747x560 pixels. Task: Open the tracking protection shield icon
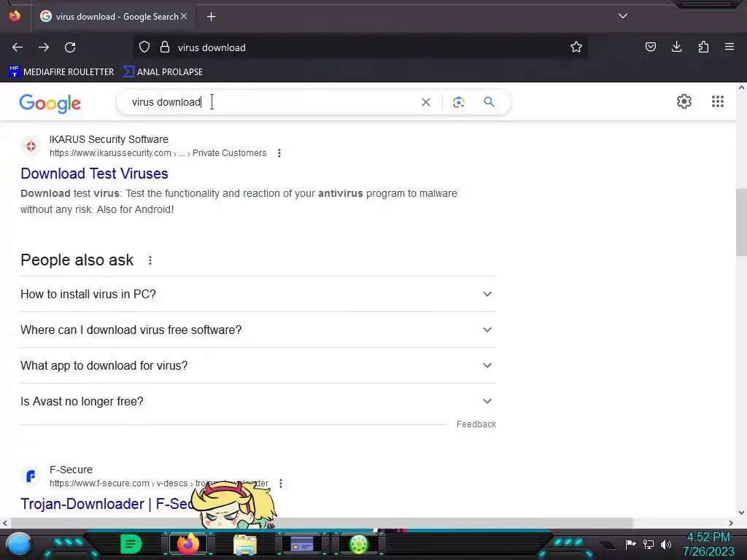(x=144, y=47)
